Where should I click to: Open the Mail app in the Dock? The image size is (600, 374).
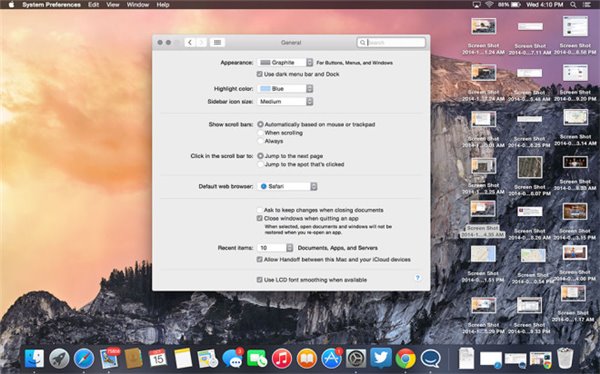(109, 359)
